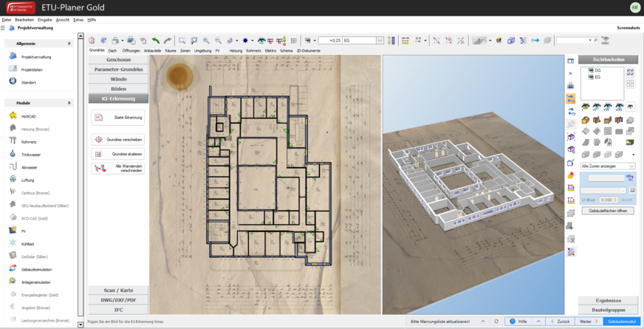This screenshot has height=329, width=644.
Task: Toggle visibility of the DG floor
Action: pos(591,70)
